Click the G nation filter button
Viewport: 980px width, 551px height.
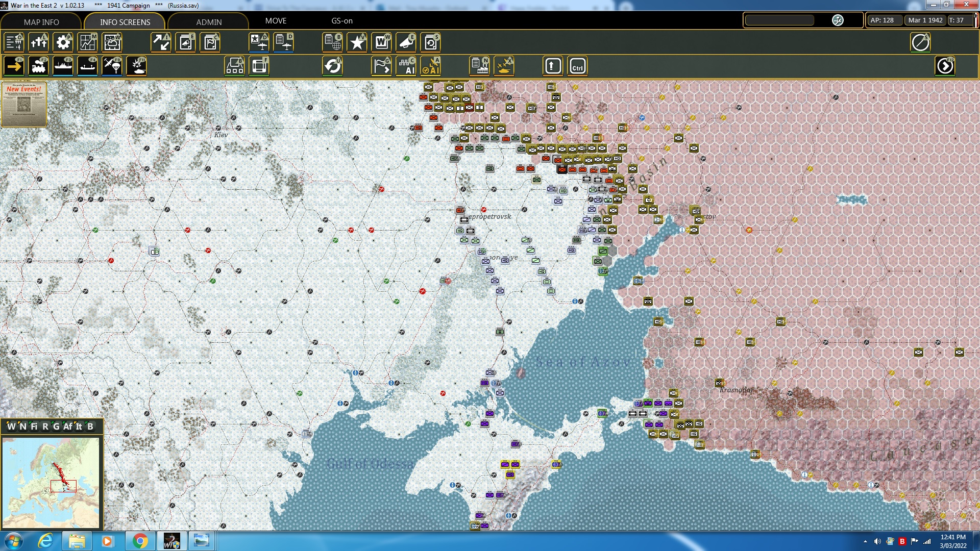[x=56, y=427]
